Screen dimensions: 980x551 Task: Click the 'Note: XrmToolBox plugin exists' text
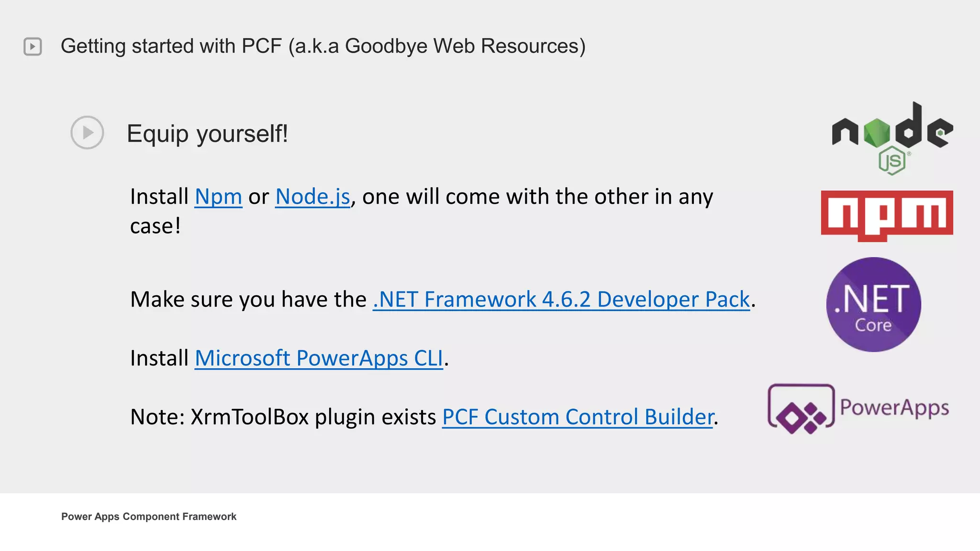pyautogui.click(x=283, y=417)
